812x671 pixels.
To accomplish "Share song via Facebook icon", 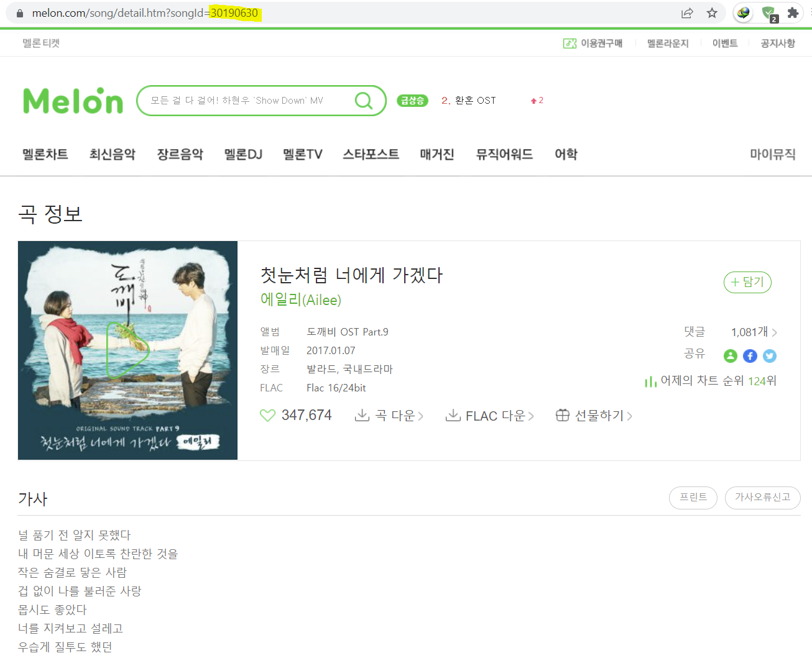I will point(750,356).
